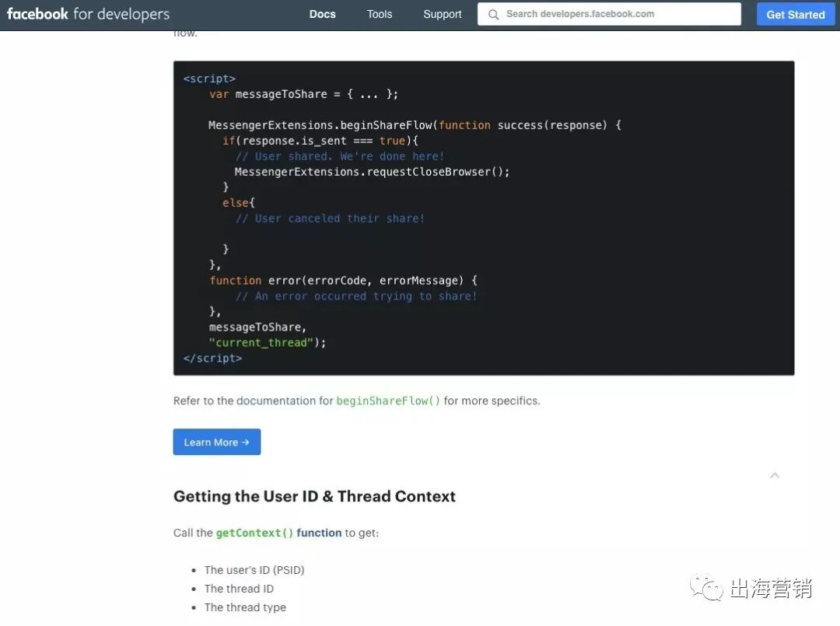The image size is (840, 626).
Task: Click the "current_thread" string line
Action: click(x=268, y=343)
